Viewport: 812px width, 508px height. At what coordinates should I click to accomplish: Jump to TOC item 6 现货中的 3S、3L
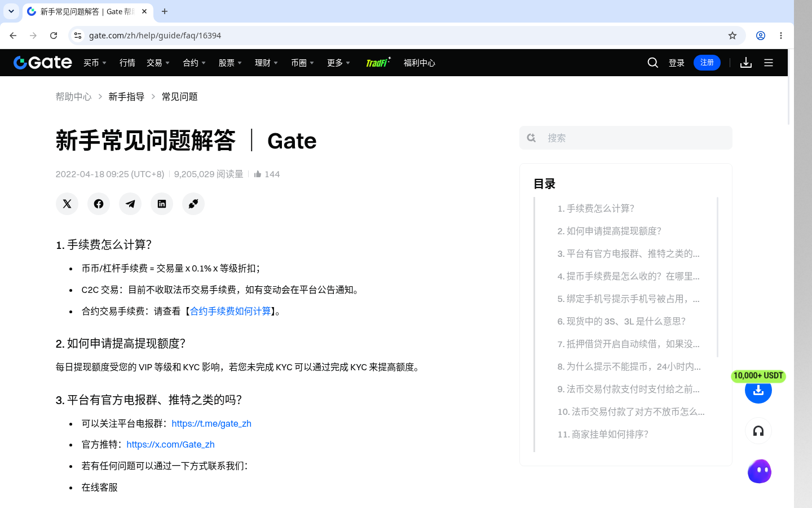pos(621,321)
